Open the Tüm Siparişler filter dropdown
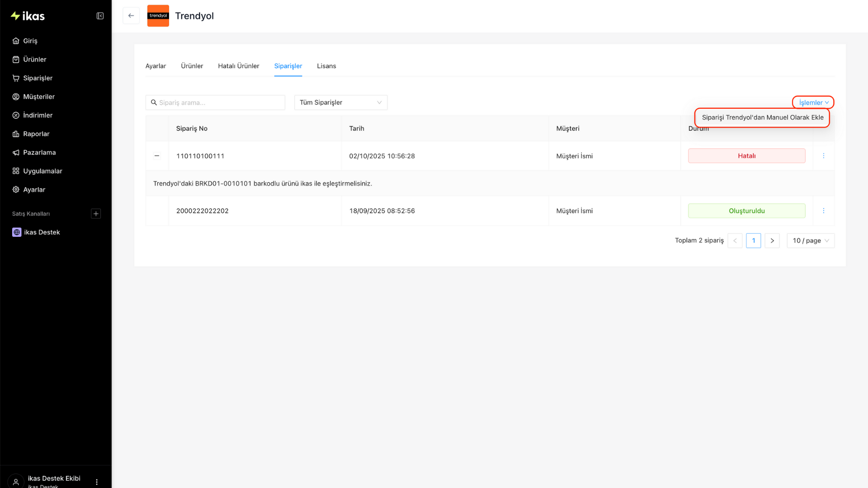The height and width of the screenshot is (488, 868). 341,103
